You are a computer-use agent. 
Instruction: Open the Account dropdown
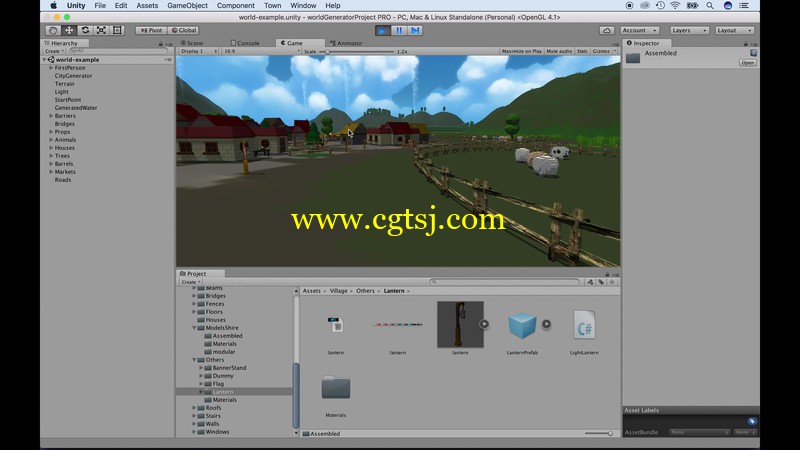(639, 31)
